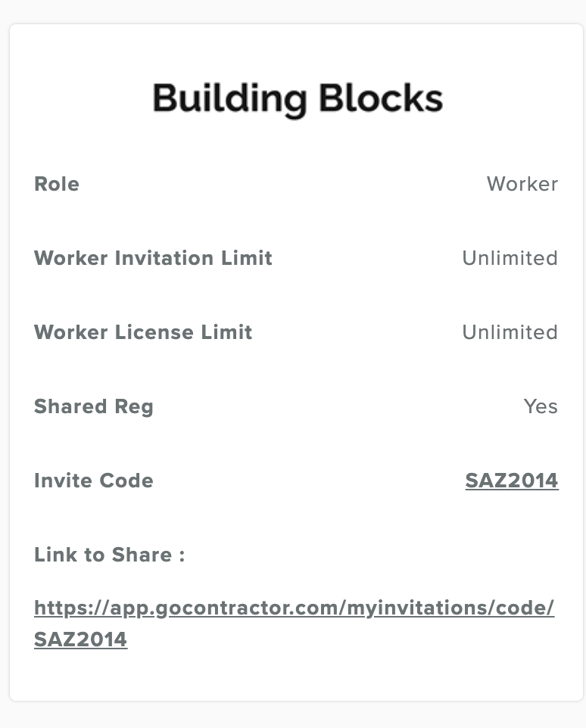Click the Shared Reg label

pyautogui.click(x=94, y=406)
